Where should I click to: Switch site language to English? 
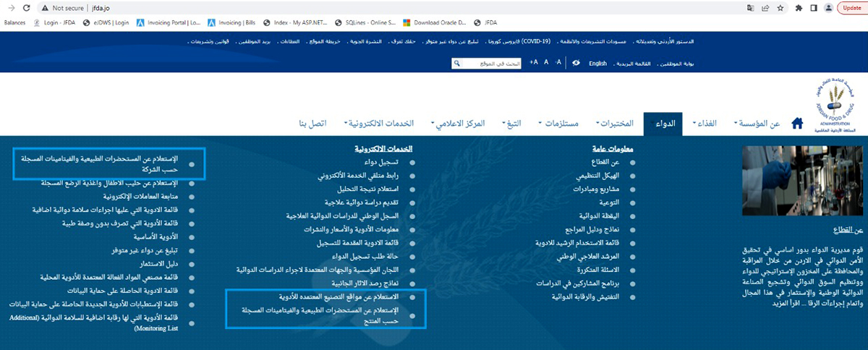pos(597,64)
